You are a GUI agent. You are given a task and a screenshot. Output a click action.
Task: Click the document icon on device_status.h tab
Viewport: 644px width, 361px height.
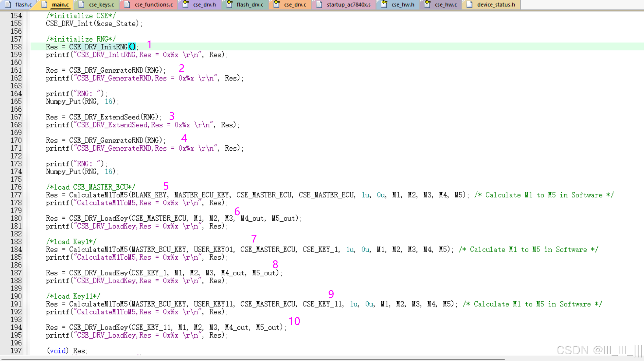(x=470, y=5)
